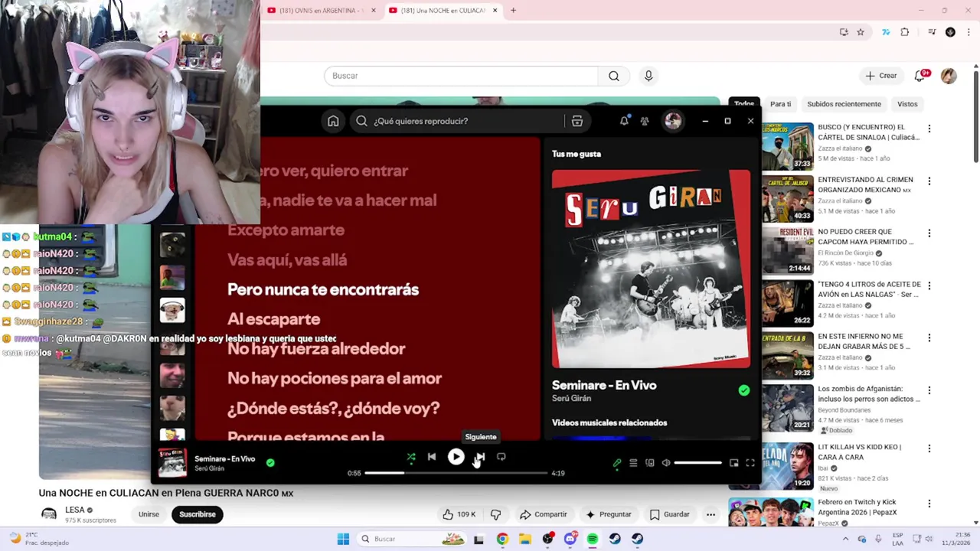Open Serú Girán artist link in side panel
This screenshot has width=980, height=551.
pos(571,399)
